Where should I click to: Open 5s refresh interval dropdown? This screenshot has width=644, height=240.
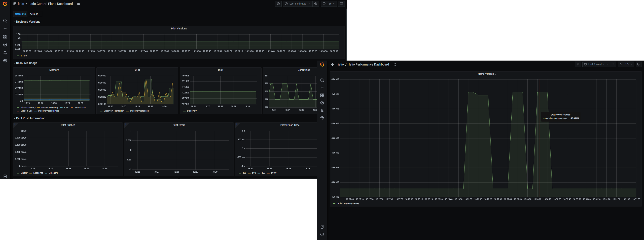332,4
